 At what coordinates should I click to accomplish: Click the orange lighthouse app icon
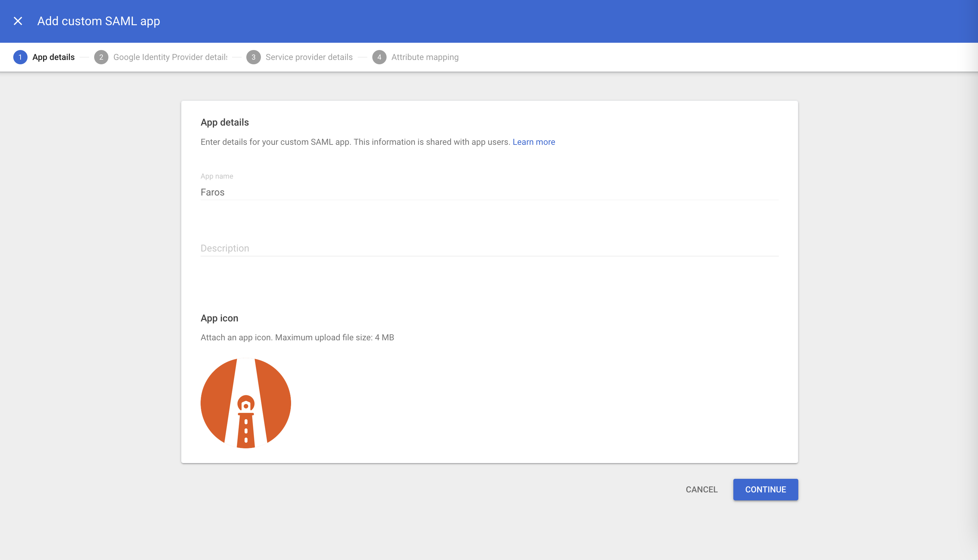tap(246, 403)
